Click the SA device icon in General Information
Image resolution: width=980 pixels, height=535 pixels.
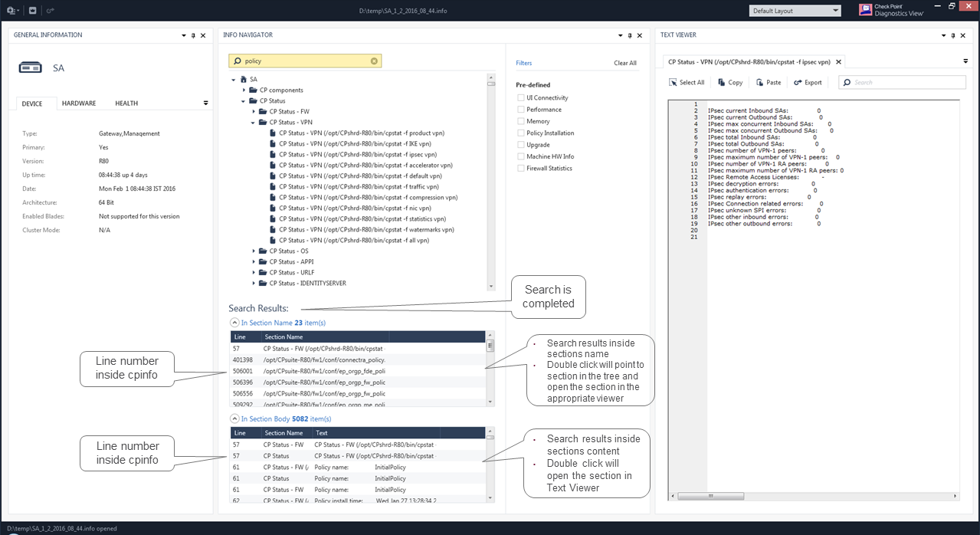(30, 67)
